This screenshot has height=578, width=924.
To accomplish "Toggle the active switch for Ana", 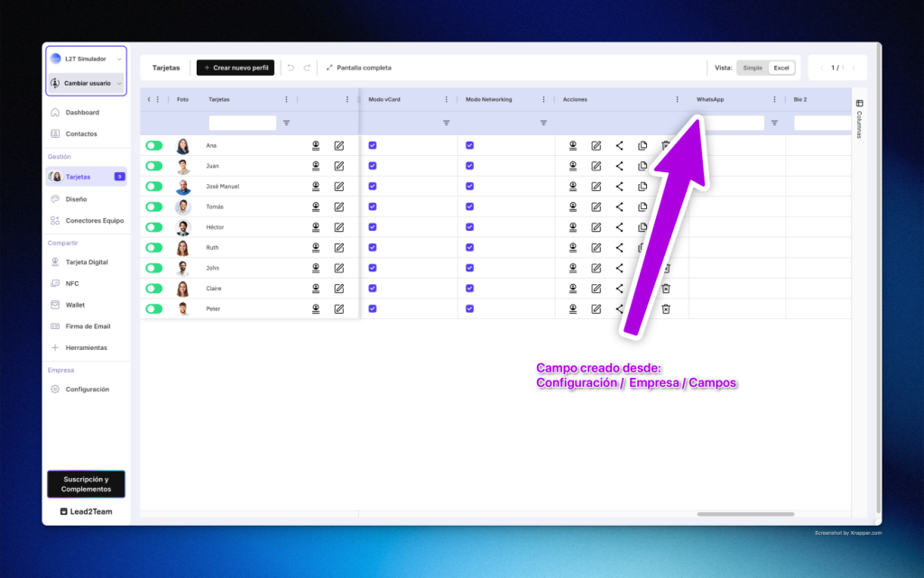I will click(x=154, y=145).
